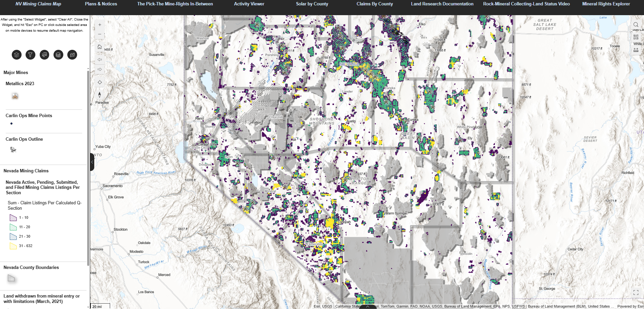Return to default map extent via home icon
The height and width of the screenshot is (309, 644).
pyautogui.click(x=100, y=47)
